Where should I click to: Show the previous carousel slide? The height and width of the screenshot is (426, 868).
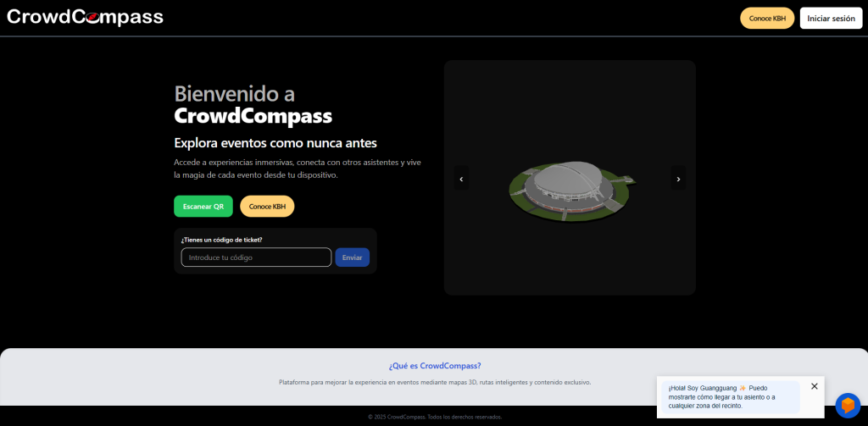point(461,179)
